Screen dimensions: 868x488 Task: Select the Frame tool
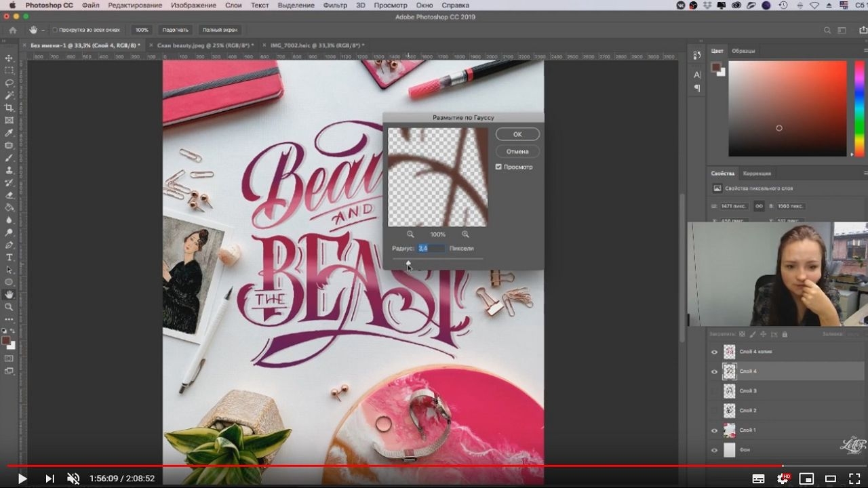coord(9,120)
